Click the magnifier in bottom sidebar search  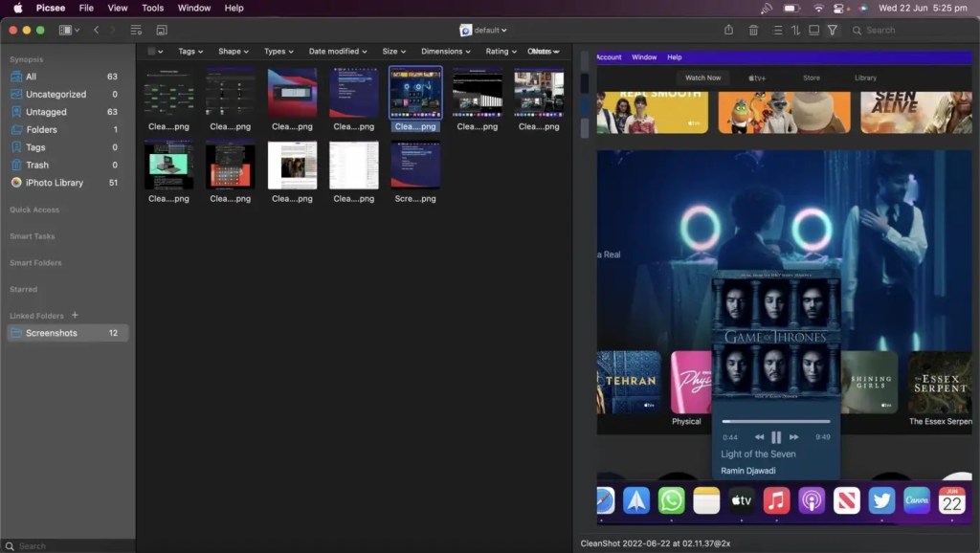[x=10, y=546]
